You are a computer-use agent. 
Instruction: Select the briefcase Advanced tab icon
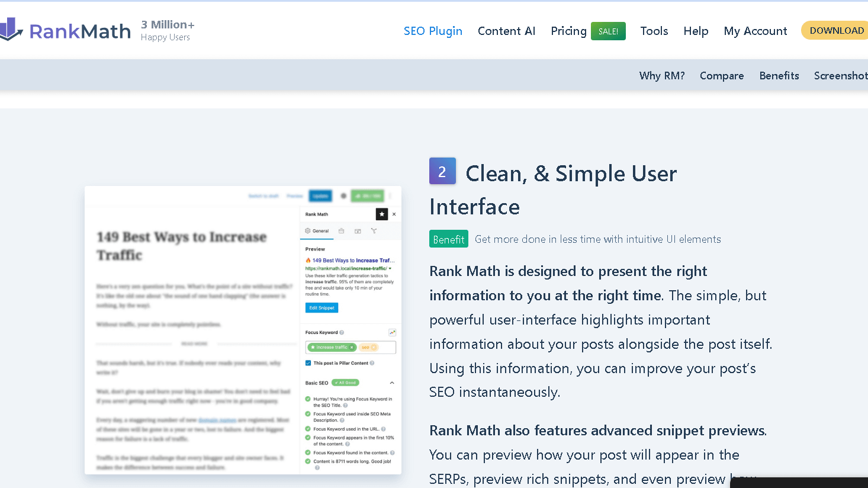tap(341, 231)
